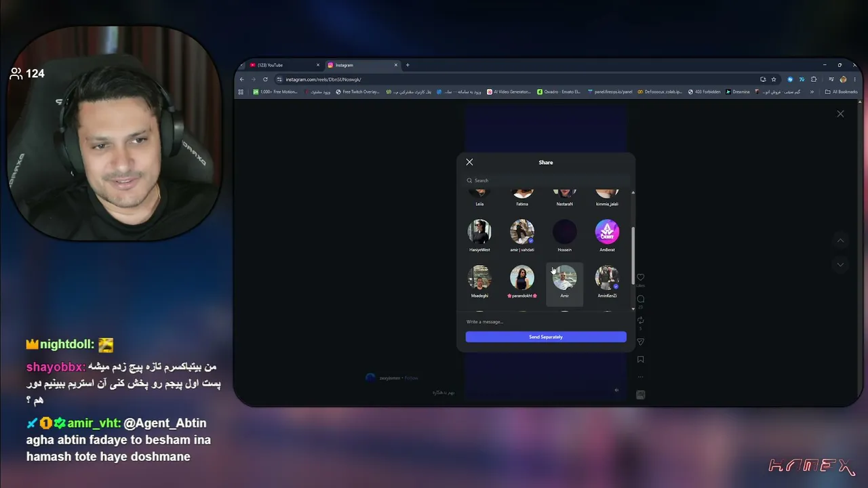The image size is (868, 488).
Task: Pick AmBerat in the share list
Action: click(x=607, y=236)
